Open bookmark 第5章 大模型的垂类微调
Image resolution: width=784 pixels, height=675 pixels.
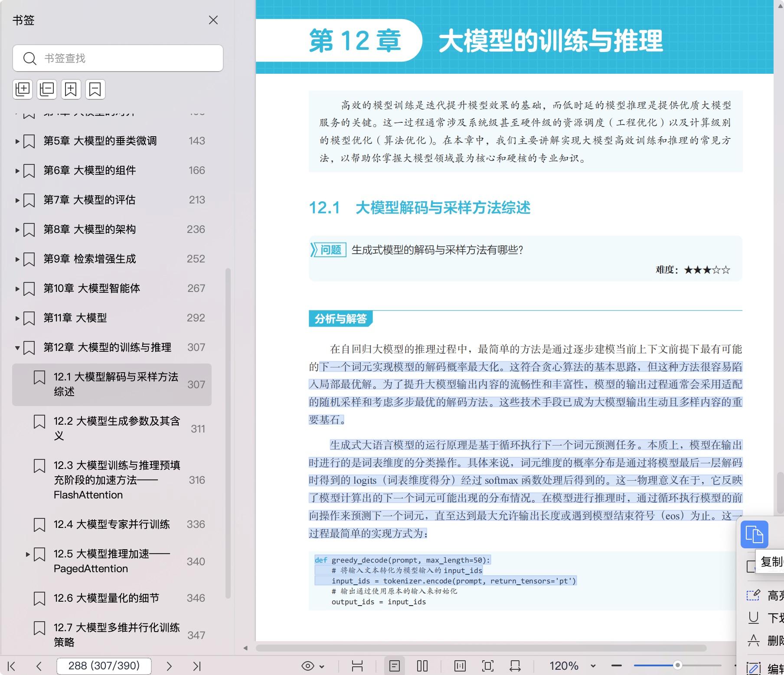point(100,141)
